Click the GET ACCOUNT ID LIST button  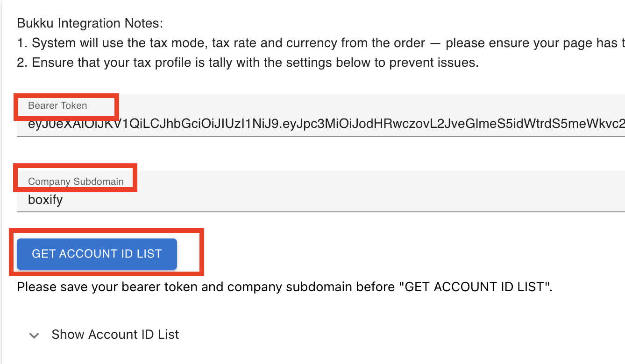point(97,254)
